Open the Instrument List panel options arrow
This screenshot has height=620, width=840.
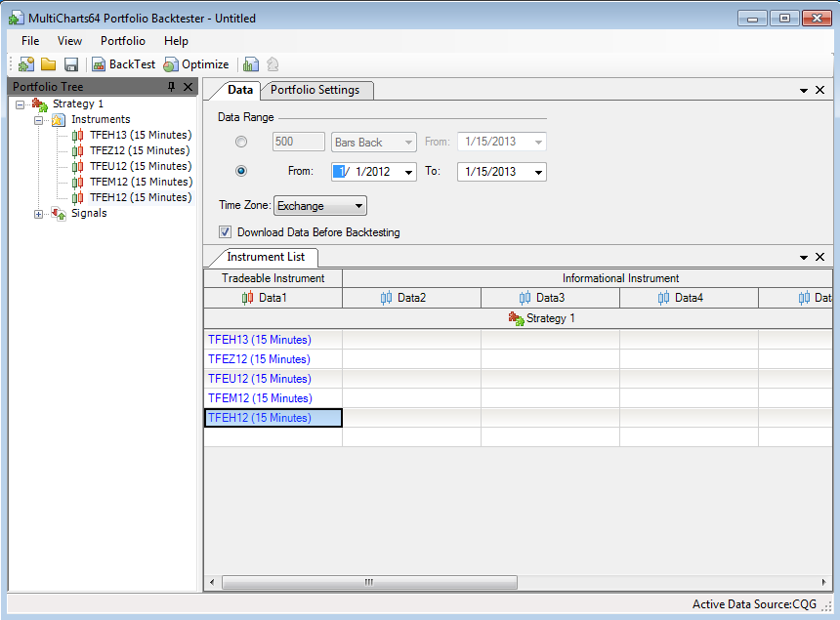click(804, 258)
